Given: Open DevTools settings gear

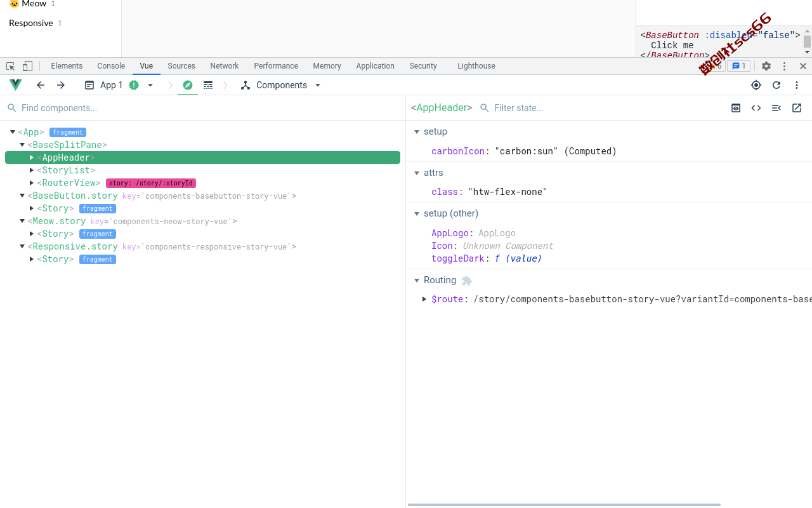Looking at the screenshot, I should pyautogui.click(x=766, y=66).
